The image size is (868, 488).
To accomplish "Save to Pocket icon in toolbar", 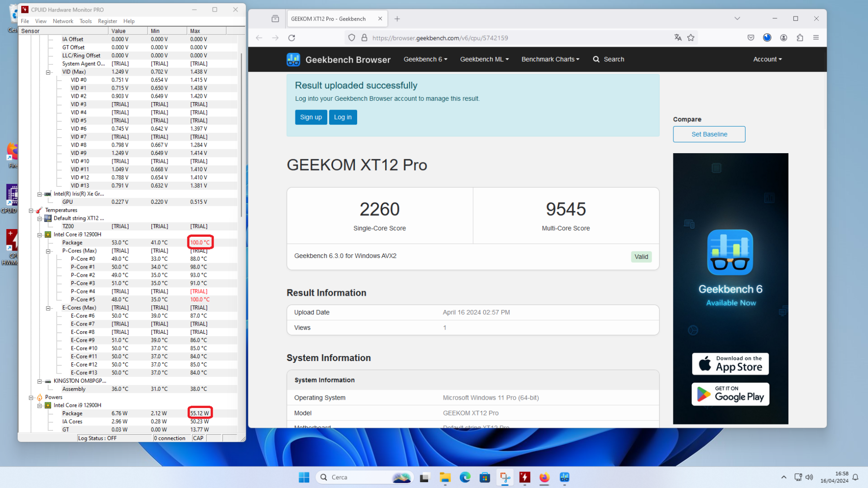I will (751, 38).
